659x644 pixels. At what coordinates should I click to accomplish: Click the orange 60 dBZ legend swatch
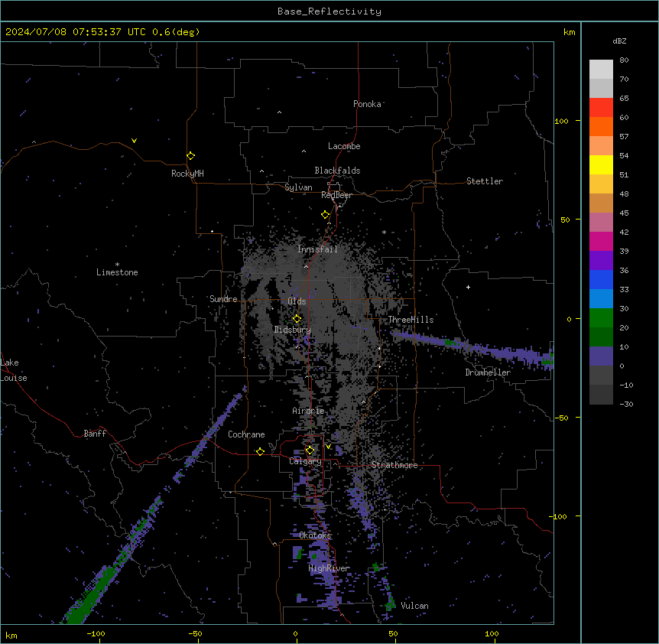pos(601,126)
